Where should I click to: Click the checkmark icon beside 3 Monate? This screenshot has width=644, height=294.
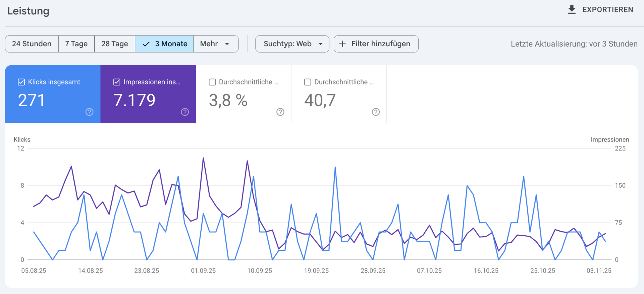click(x=146, y=44)
